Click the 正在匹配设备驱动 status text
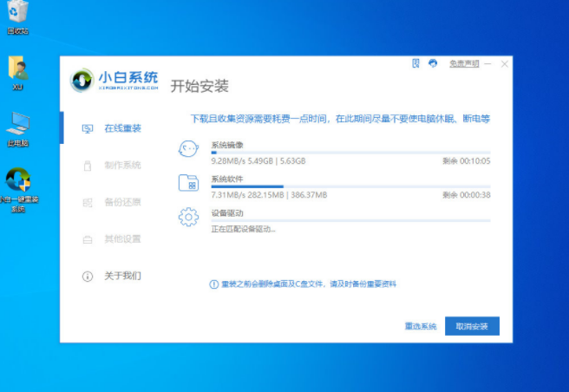 243,229
